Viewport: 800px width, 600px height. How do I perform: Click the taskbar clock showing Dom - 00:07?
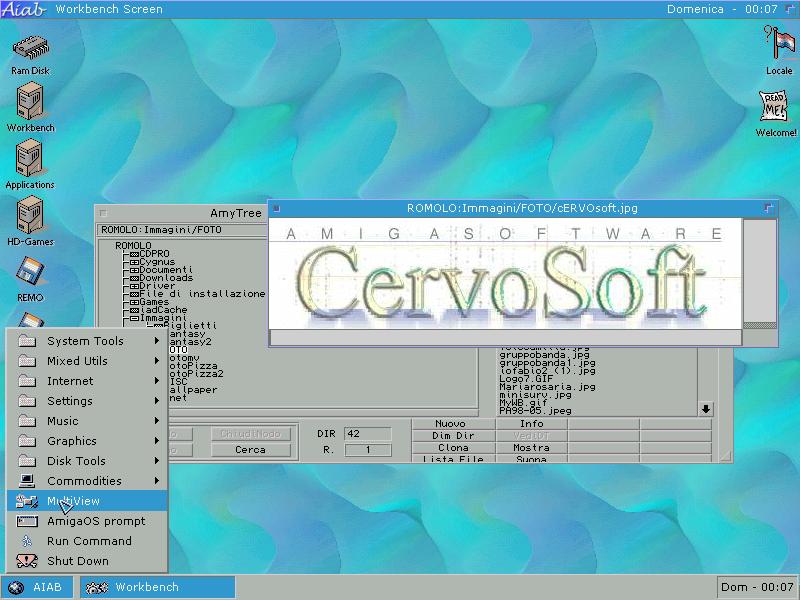tap(757, 587)
